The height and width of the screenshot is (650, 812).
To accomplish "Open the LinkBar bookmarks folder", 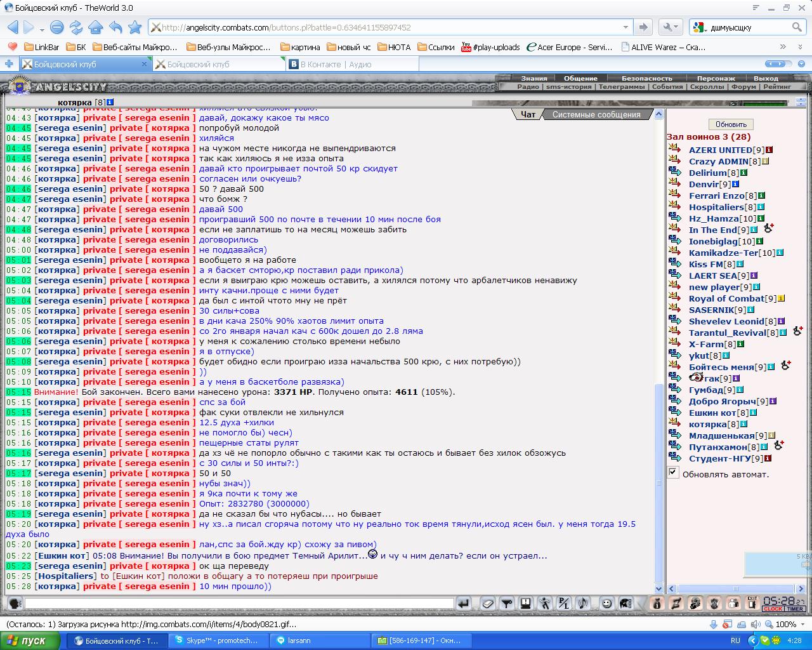I will (x=41, y=47).
